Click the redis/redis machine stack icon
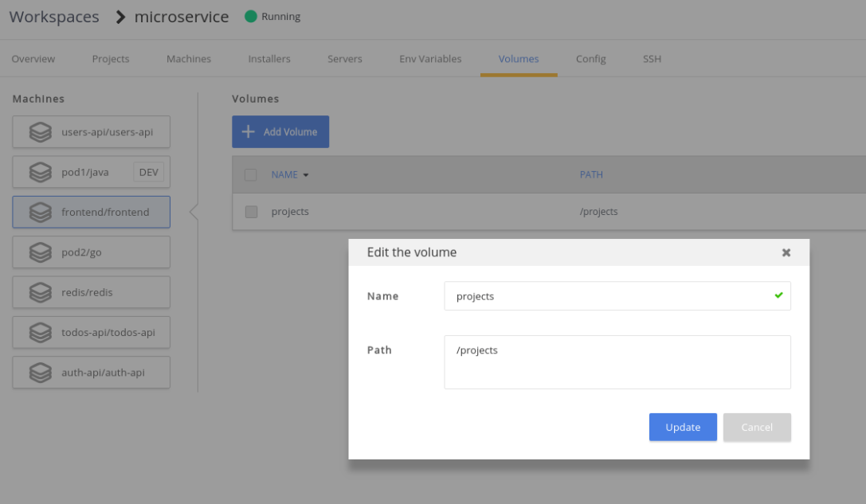Image resolution: width=866 pixels, height=504 pixels. (41, 292)
